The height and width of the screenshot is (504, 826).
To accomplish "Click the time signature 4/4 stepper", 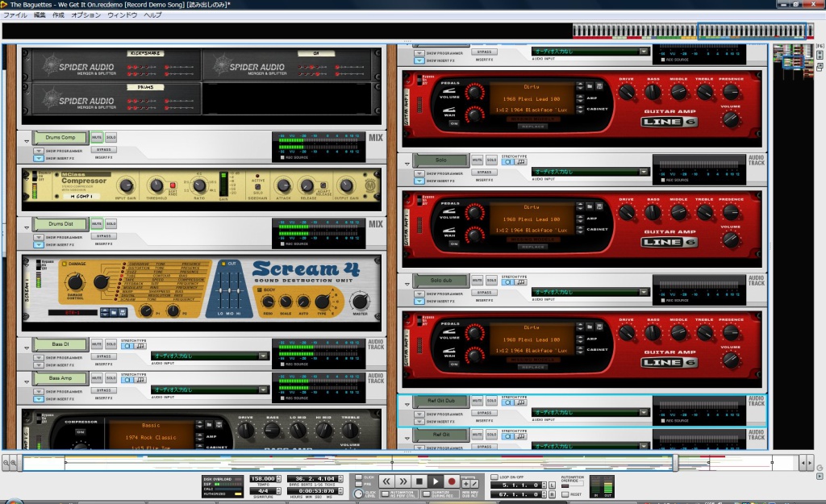I will click(279, 491).
